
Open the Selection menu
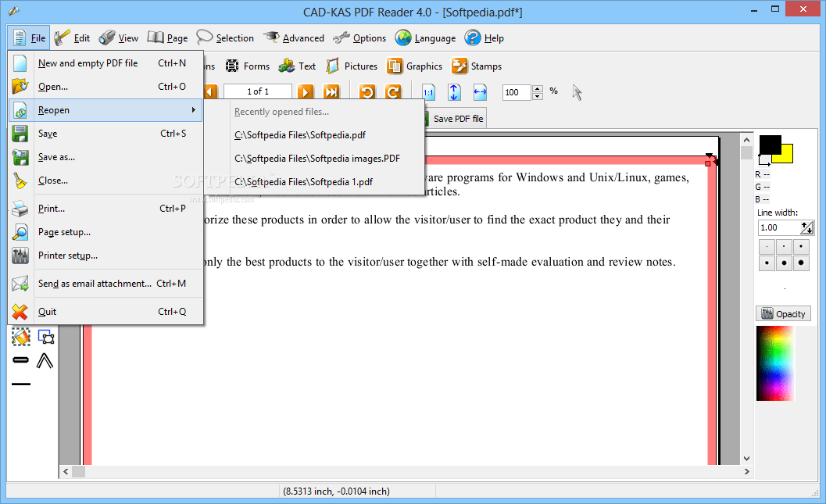pos(225,38)
